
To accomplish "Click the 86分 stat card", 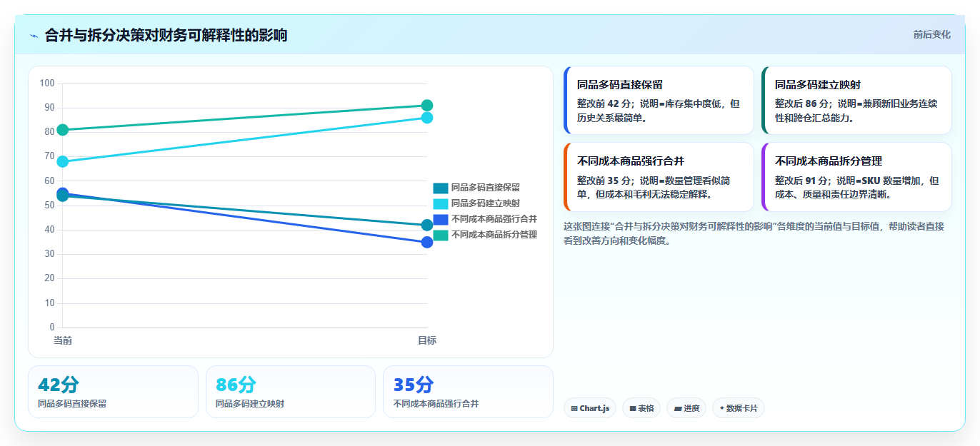I will click(x=291, y=392).
